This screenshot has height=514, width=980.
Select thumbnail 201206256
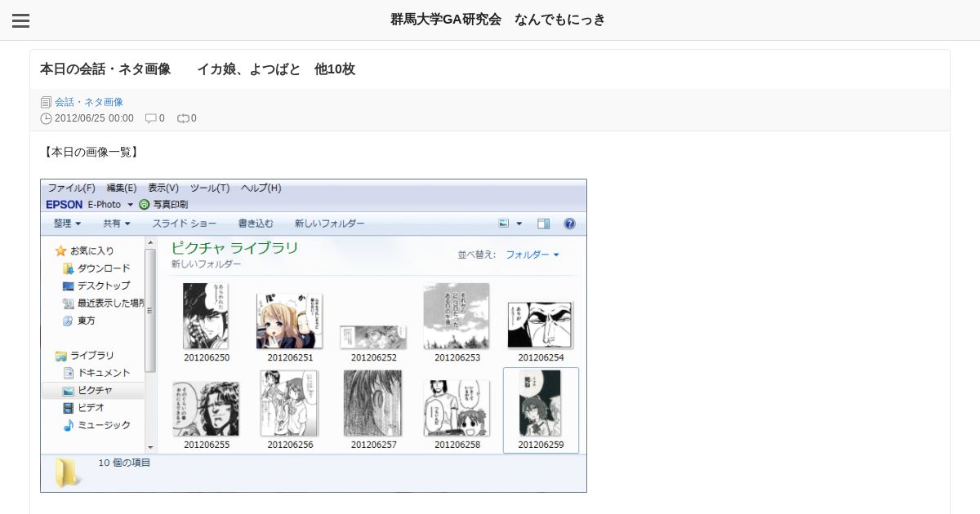click(290, 409)
